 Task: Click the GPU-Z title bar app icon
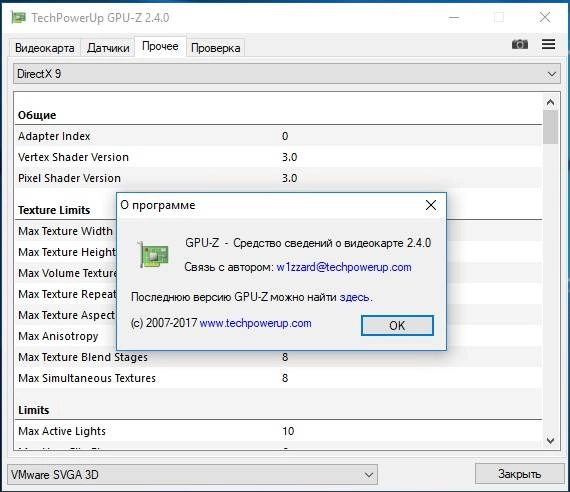[x=18, y=17]
